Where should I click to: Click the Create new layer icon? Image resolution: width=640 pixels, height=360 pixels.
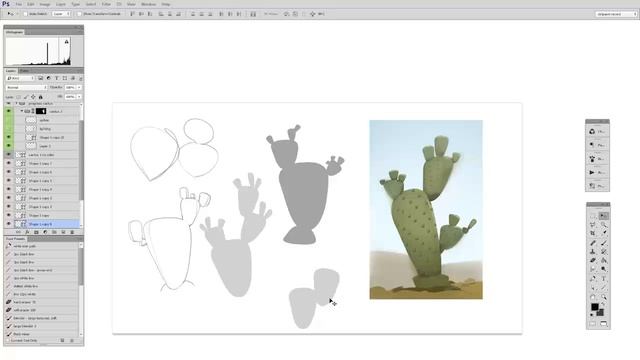coord(63,232)
